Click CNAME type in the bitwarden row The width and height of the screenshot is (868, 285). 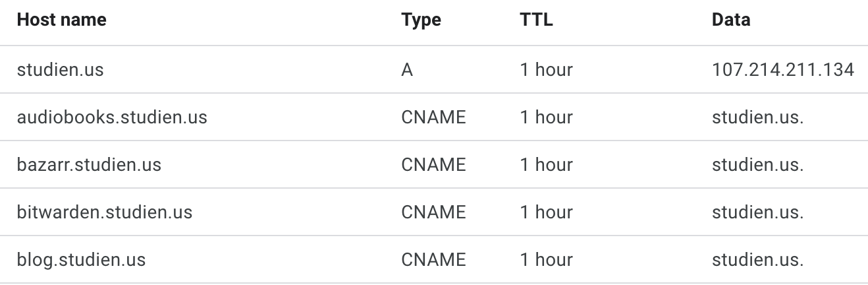pos(433,212)
